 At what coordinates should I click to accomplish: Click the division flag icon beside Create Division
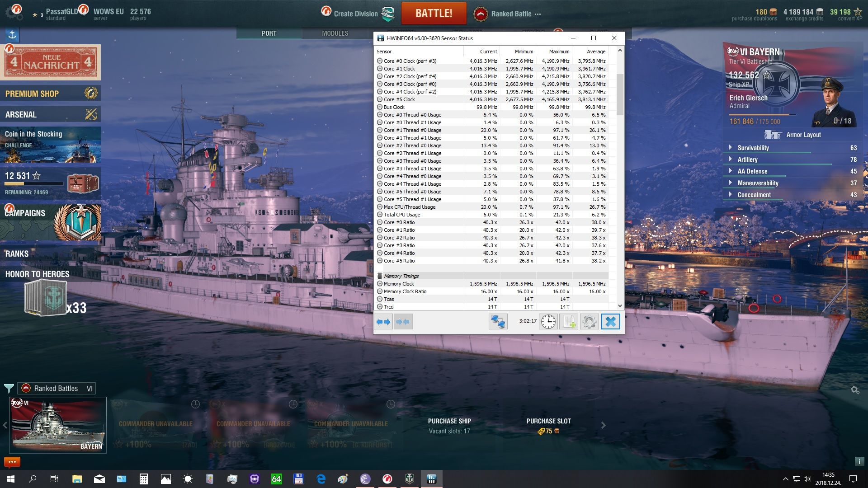388,14
